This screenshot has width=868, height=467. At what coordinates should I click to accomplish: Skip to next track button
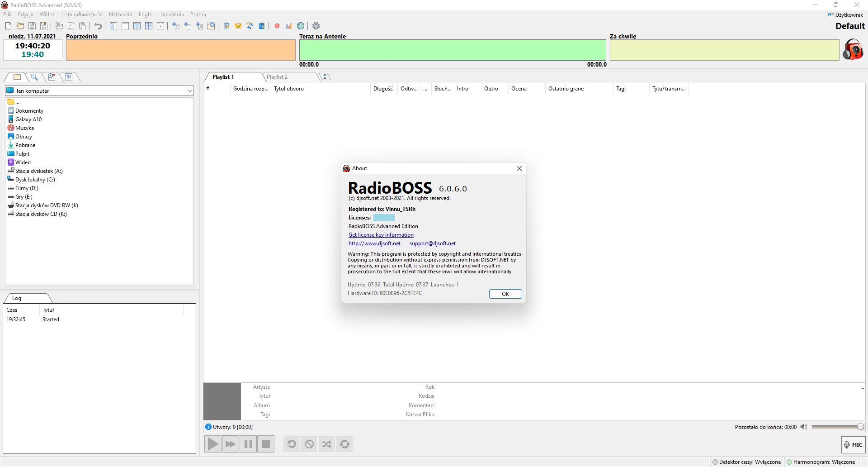click(231, 444)
